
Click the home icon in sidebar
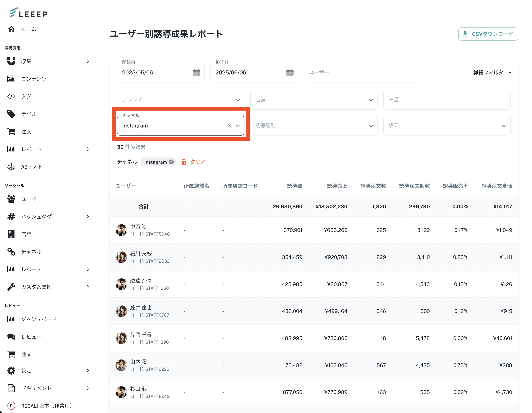(11, 29)
